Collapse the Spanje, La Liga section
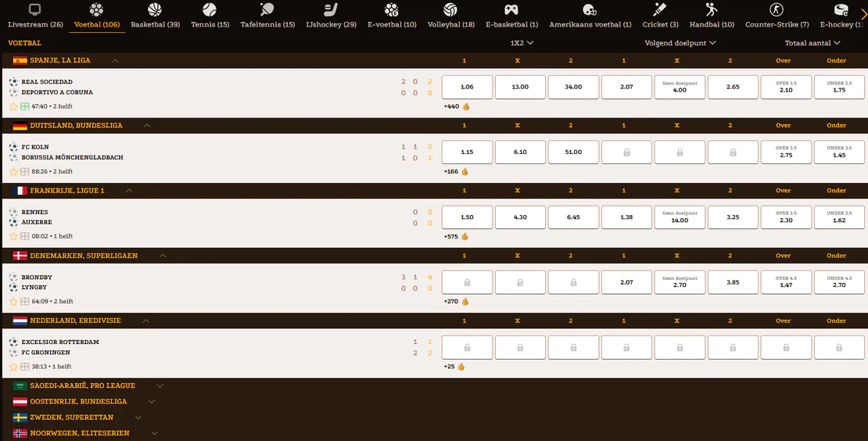 coord(115,60)
